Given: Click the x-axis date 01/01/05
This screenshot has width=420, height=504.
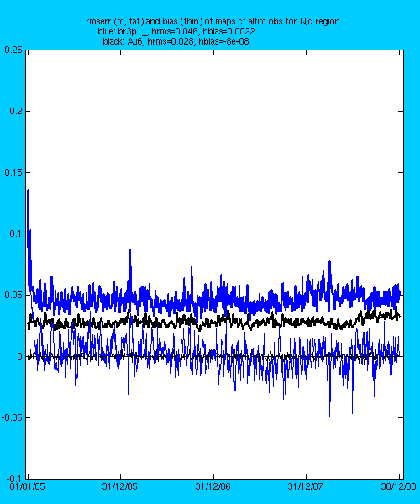Looking at the screenshot, I should [x=28, y=486].
